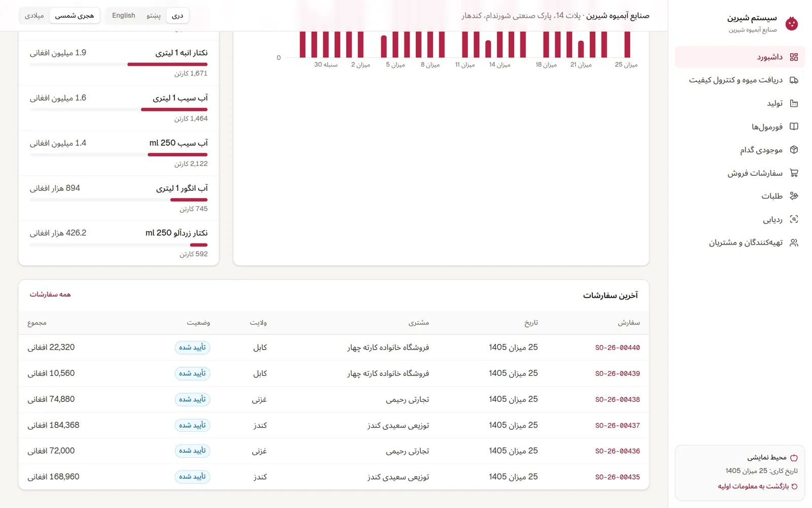Click the dashboard grid icon in sidebar
Image resolution: width=812 pixels, height=508 pixels.
[794, 57]
